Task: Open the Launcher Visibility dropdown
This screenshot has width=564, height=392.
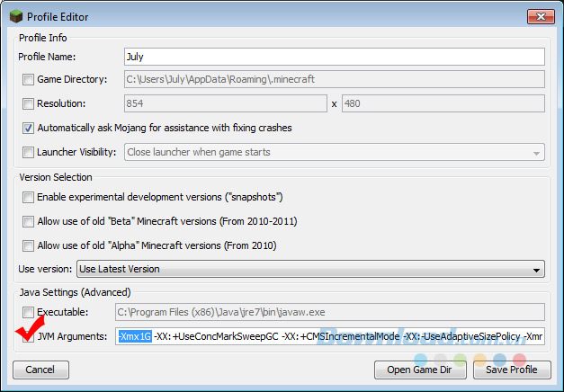Action: coord(334,152)
